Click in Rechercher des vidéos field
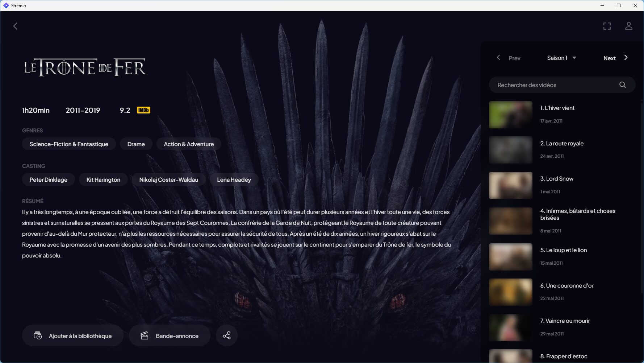The height and width of the screenshot is (363, 644). click(x=562, y=85)
